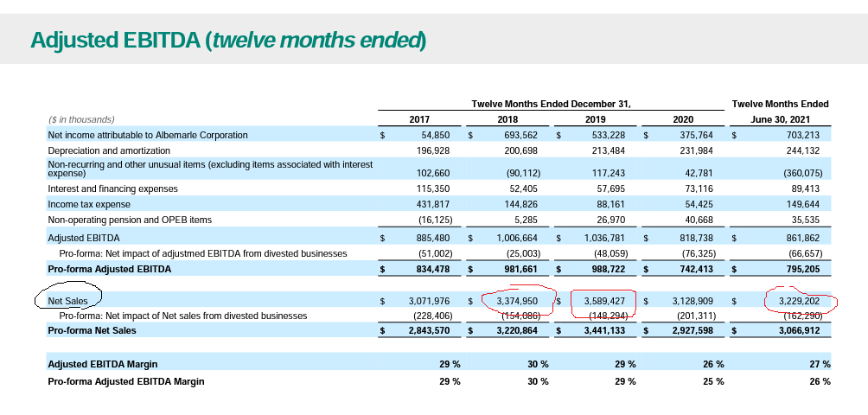The image size is (868, 415).
Task: Click the 2019 Adjusted EBITDA value 1,036,781
Action: [608, 237]
